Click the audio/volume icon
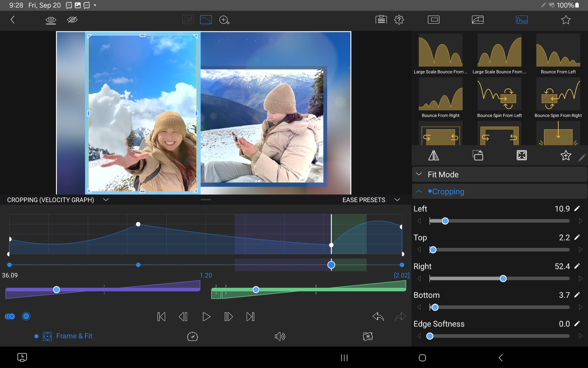The image size is (588, 368). (x=279, y=336)
